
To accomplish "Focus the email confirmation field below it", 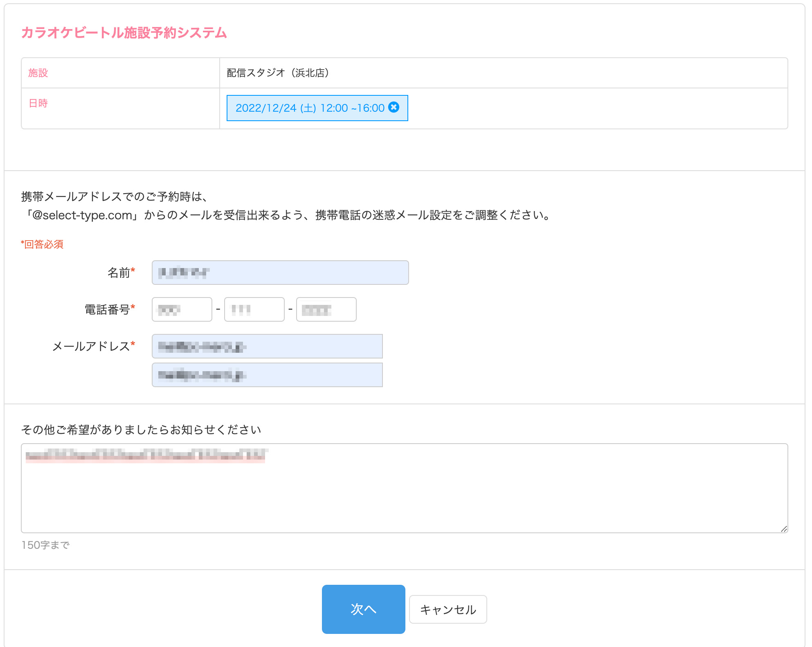I will [x=268, y=375].
